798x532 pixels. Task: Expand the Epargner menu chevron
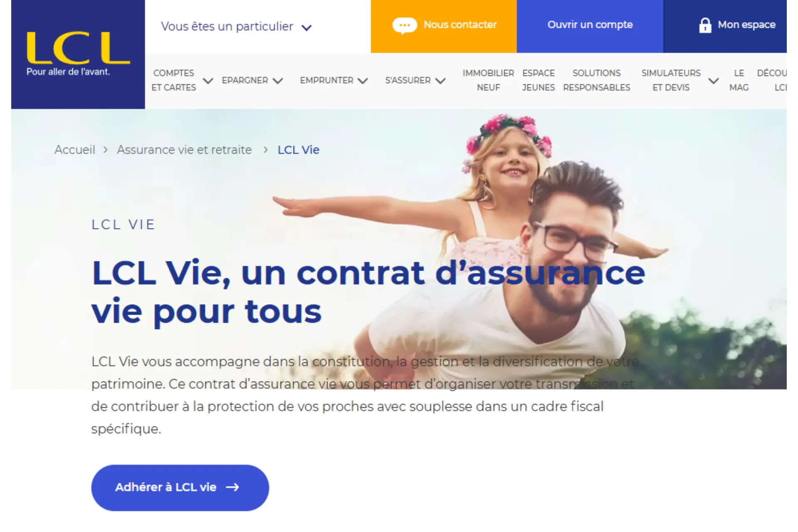278,81
